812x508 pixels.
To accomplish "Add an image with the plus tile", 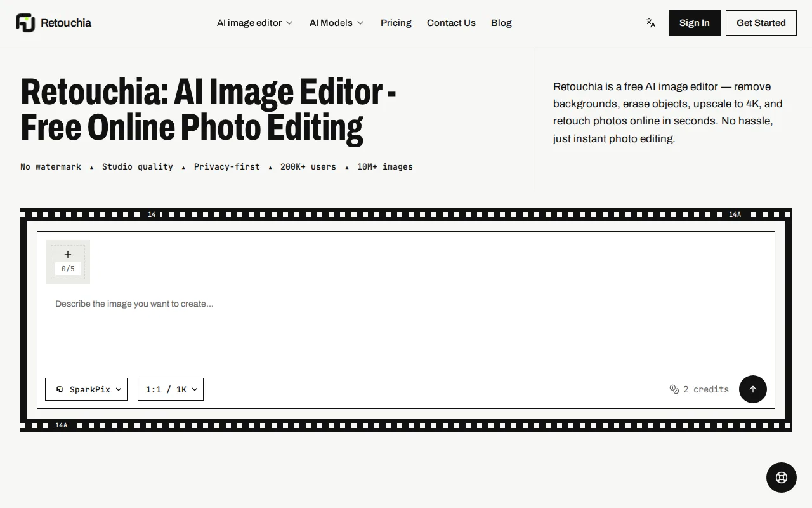I will click(68, 262).
